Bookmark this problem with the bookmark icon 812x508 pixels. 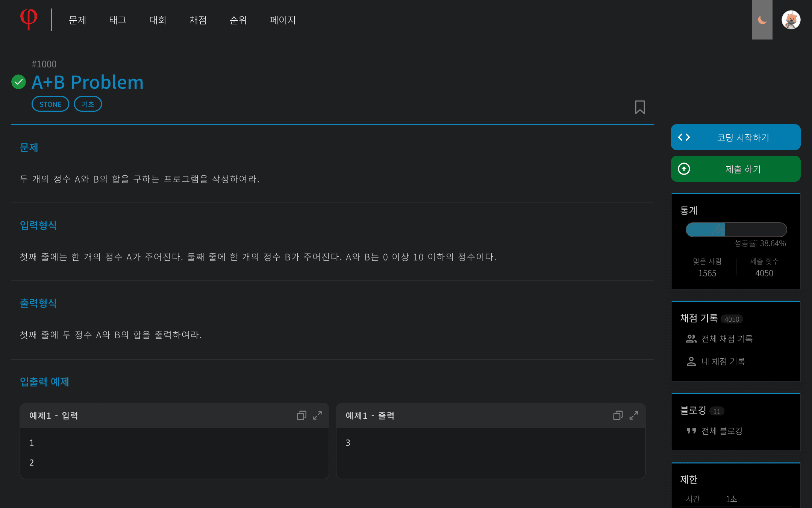point(640,107)
